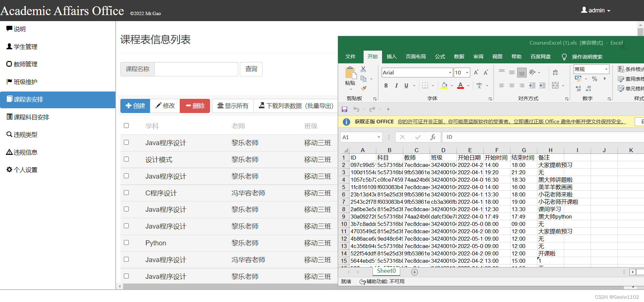Viewport: 644px width, 302px height.
Task: Check the first Java程序设计 row checkbox
Action: point(126,142)
